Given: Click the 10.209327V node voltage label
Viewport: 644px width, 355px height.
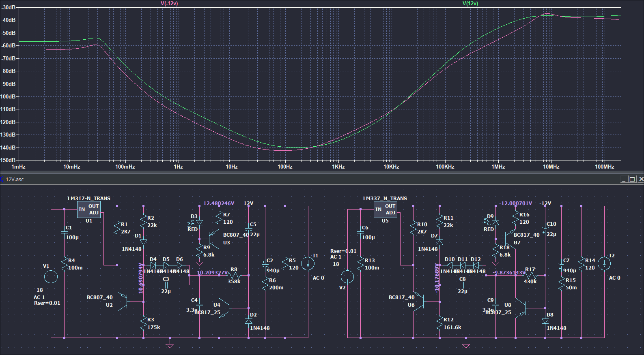Looking at the screenshot, I should [x=212, y=272].
